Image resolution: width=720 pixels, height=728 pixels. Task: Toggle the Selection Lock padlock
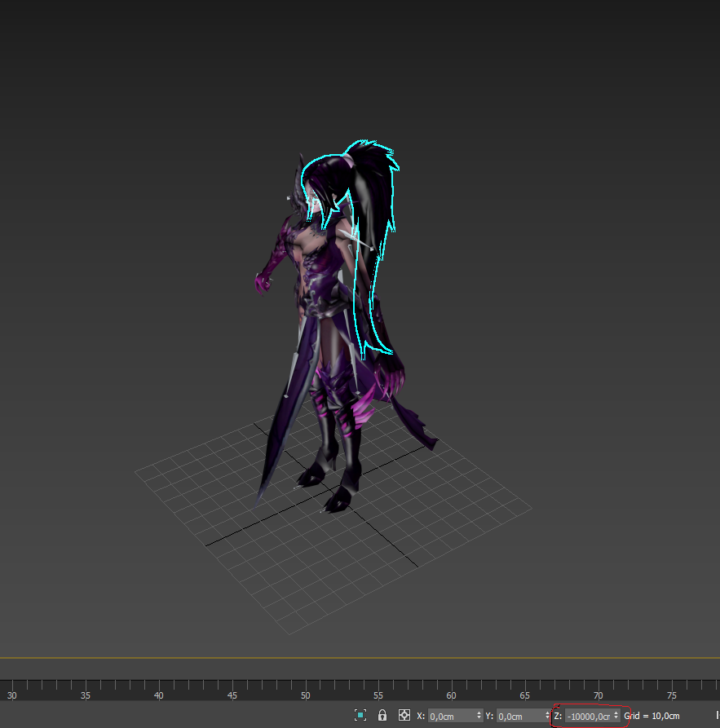click(x=382, y=715)
